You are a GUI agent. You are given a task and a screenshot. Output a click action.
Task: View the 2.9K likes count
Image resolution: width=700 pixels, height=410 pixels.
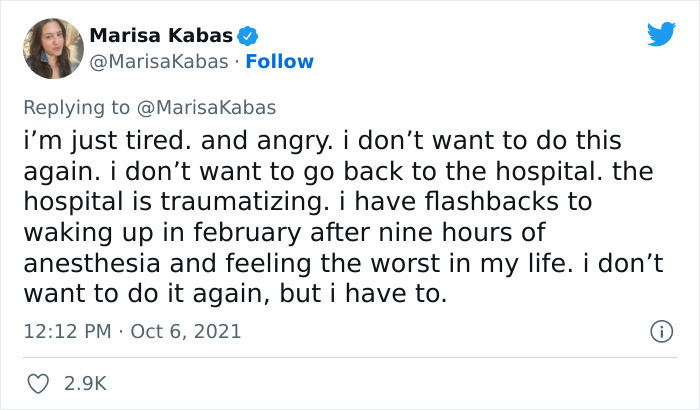85,383
